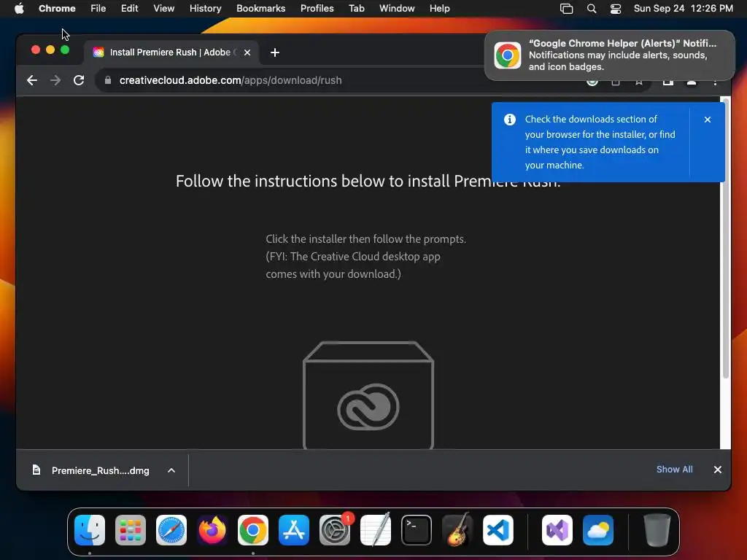Open System Settings from the Dock

[x=334, y=530]
